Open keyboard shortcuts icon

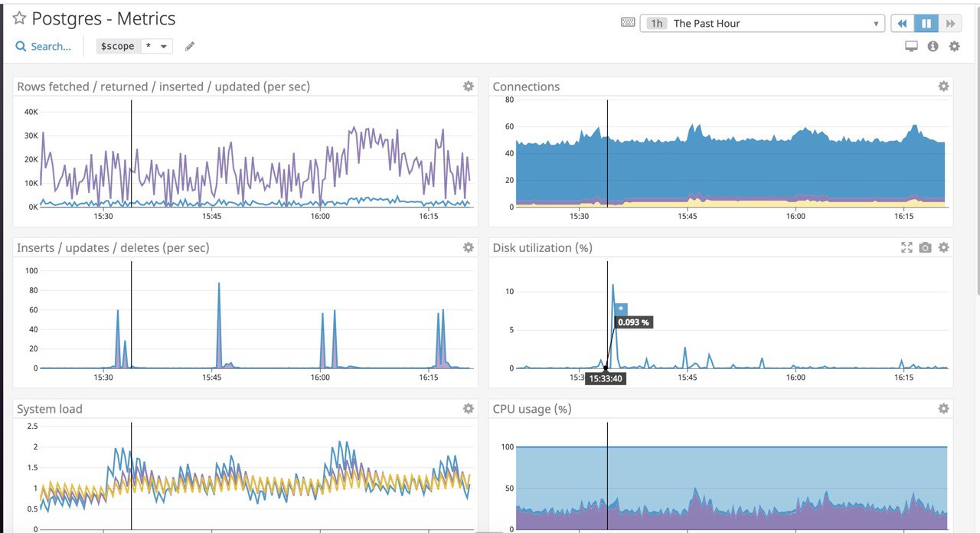(x=628, y=23)
